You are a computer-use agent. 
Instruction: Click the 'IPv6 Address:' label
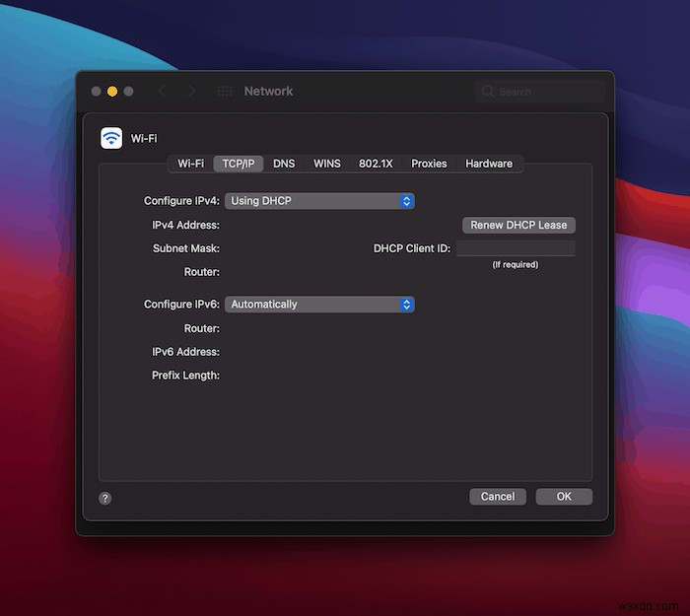tap(185, 352)
